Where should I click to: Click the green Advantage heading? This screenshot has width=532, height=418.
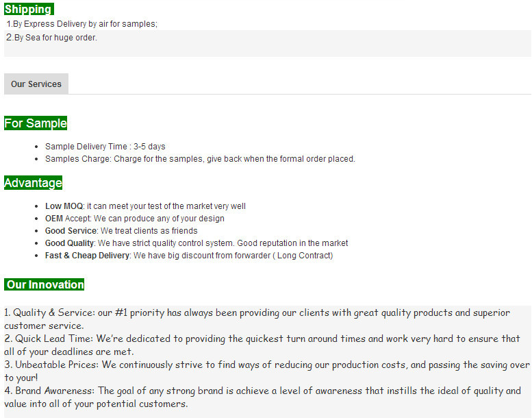34,183
